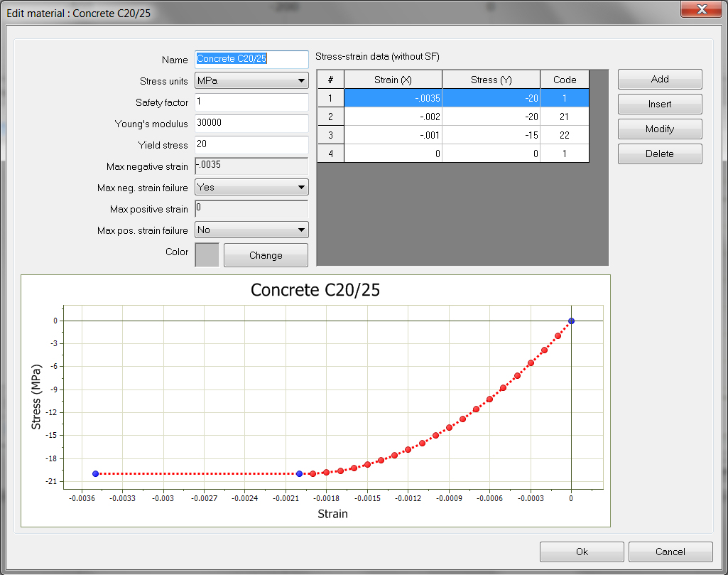This screenshot has height=575, width=728.
Task: Open the Stress units dropdown
Action: pos(251,81)
